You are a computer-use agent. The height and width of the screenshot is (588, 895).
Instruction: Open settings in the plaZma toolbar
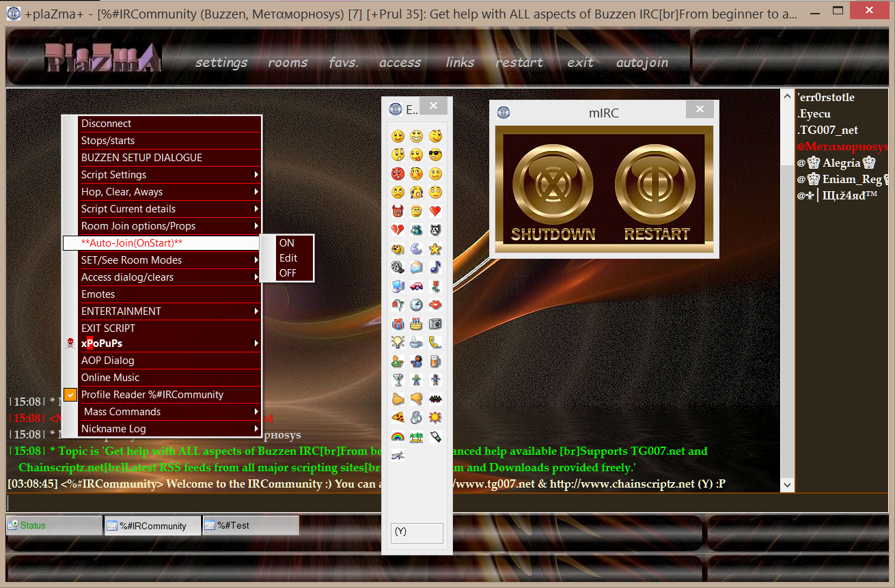coord(221,62)
